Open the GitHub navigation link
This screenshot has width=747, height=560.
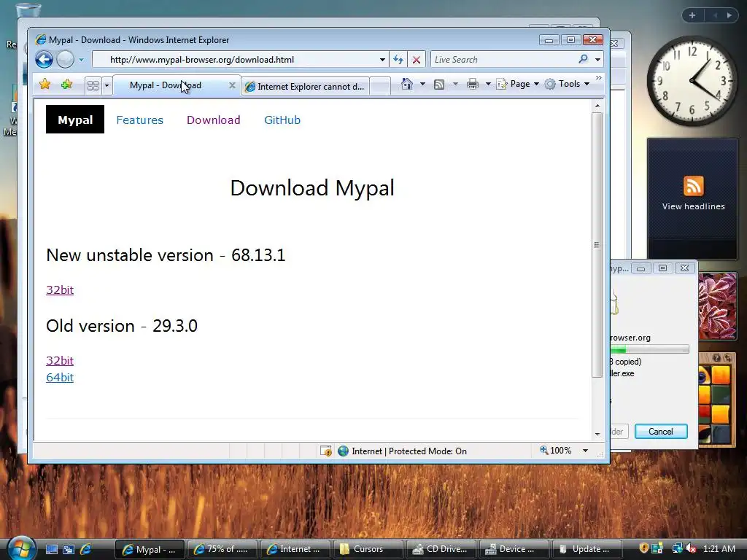(x=282, y=120)
